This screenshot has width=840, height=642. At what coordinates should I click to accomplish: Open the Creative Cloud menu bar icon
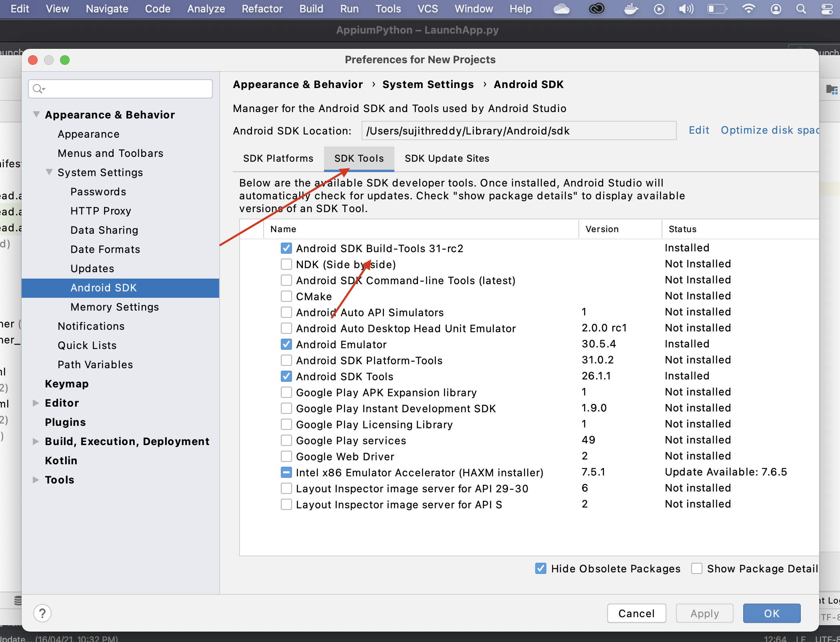596,9
